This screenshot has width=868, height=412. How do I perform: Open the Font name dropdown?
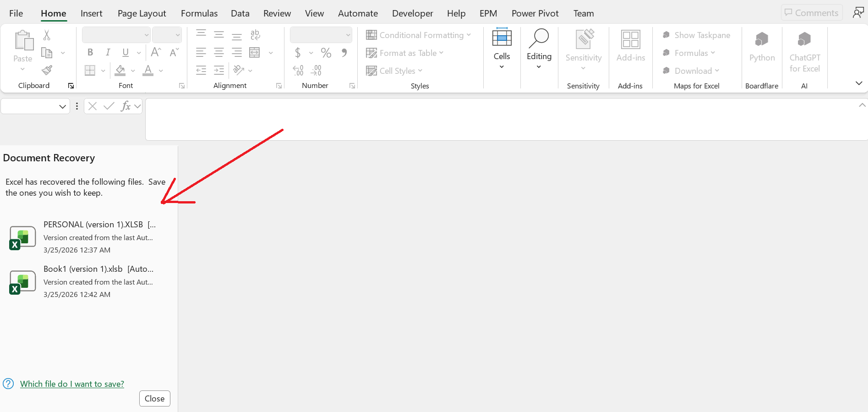[147, 35]
